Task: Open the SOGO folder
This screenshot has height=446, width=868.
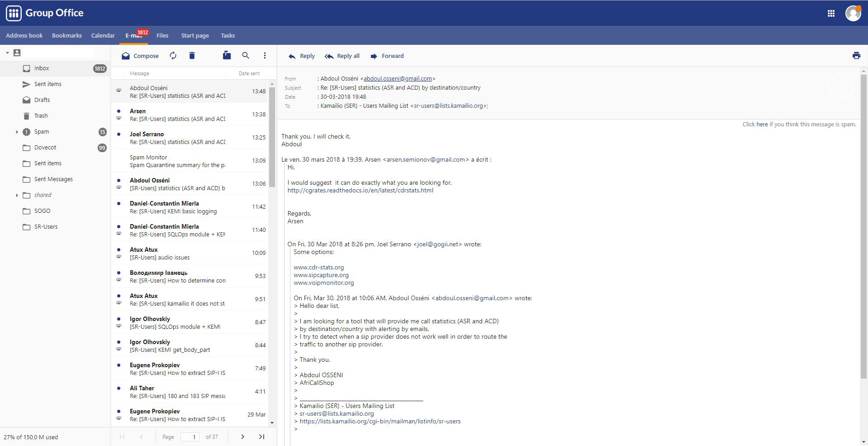Action: coord(55,211)
